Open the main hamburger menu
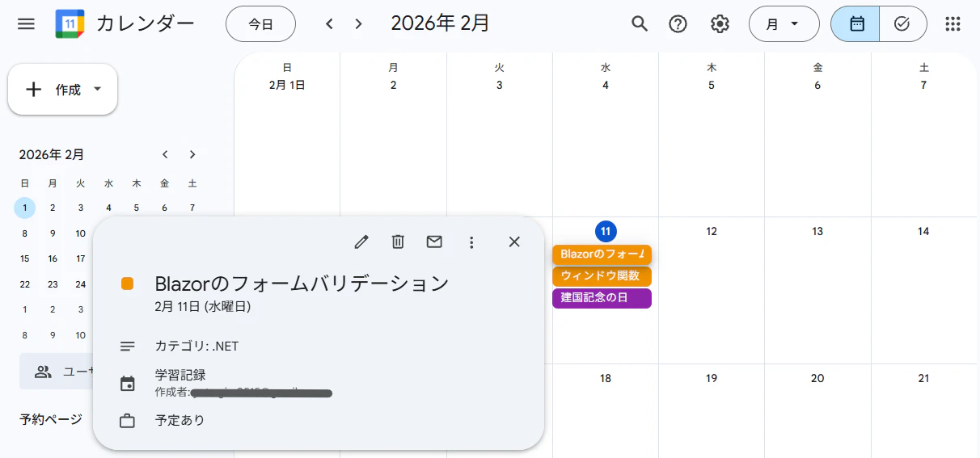 click(26, 24)
